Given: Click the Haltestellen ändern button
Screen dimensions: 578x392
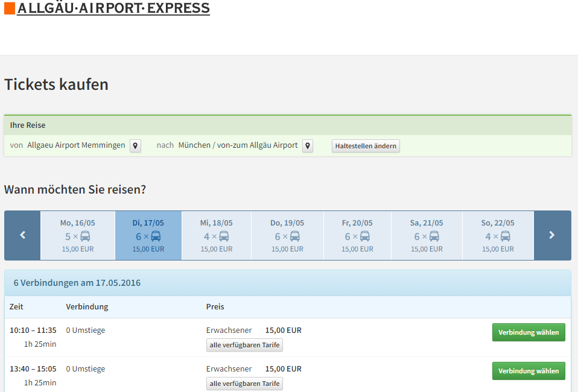Looking at the screenshot, I should (x=366, y=146).
